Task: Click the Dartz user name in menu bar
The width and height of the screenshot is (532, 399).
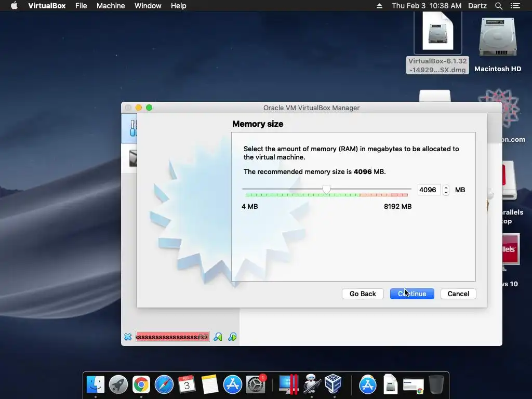Action: point(477,6)
